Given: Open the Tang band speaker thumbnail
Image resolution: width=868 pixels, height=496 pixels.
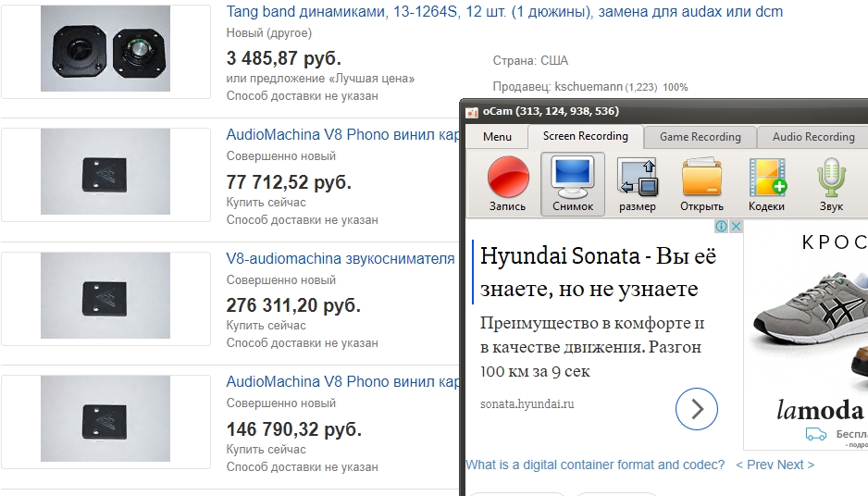Looking at the screenshot, I should (x=105, y=52).
